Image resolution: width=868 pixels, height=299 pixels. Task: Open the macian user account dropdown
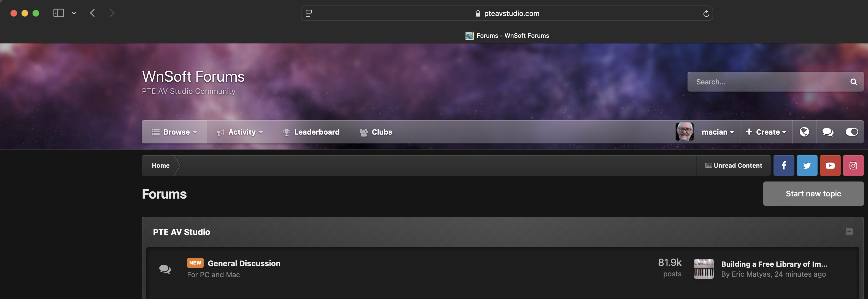717,132
